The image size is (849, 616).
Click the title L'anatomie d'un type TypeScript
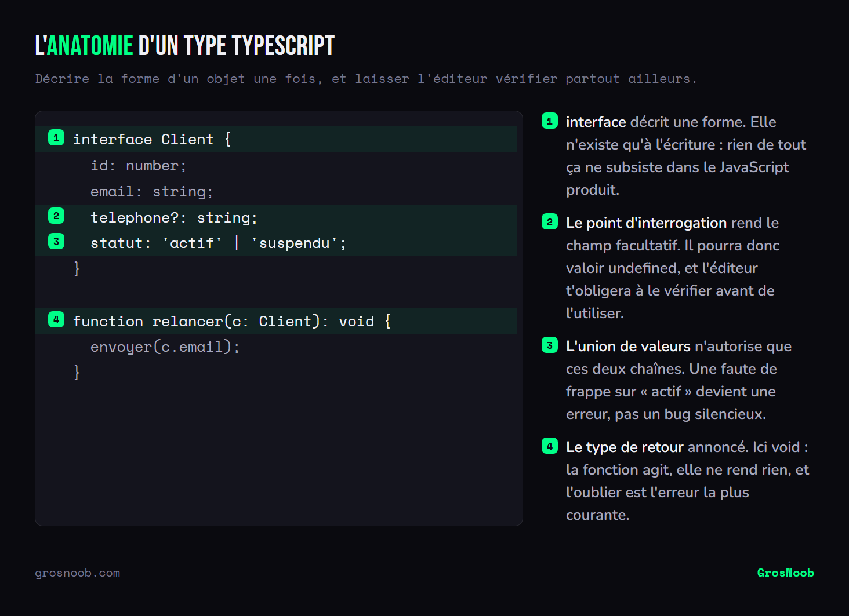coord(185,46)
